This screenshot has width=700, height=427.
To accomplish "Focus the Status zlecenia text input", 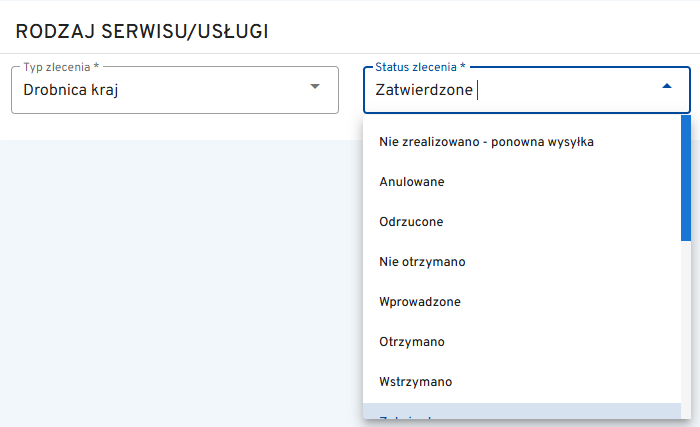I will (x=560, y=91).
